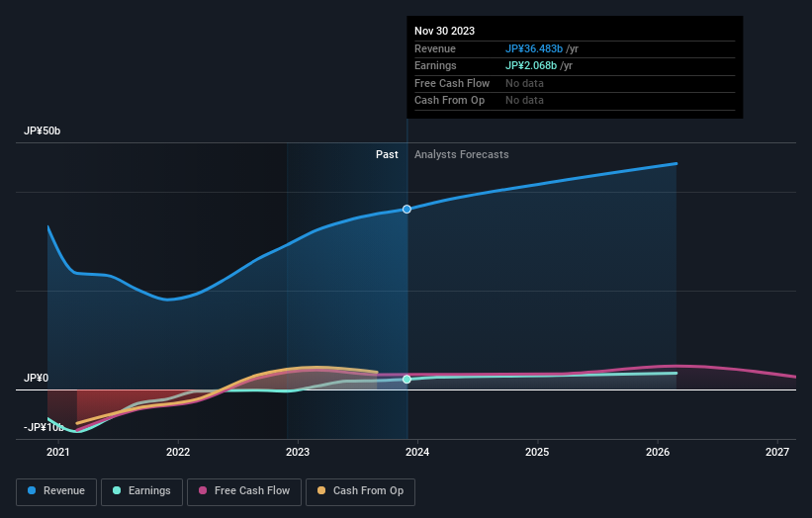Click the 2025 x-axis label
Image resolution: width=812 pixels, height=518 pixels.
pos(537,452)
